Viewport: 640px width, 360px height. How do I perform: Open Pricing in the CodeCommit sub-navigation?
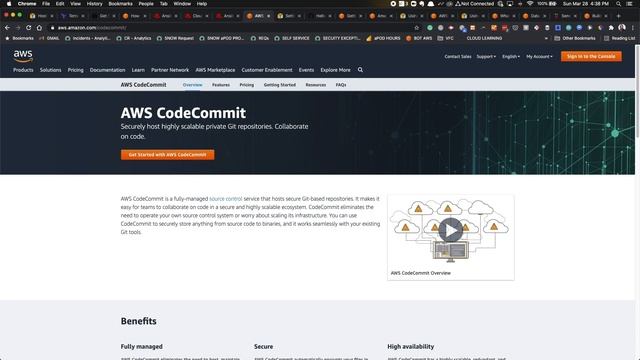click(x=247, y=85)
